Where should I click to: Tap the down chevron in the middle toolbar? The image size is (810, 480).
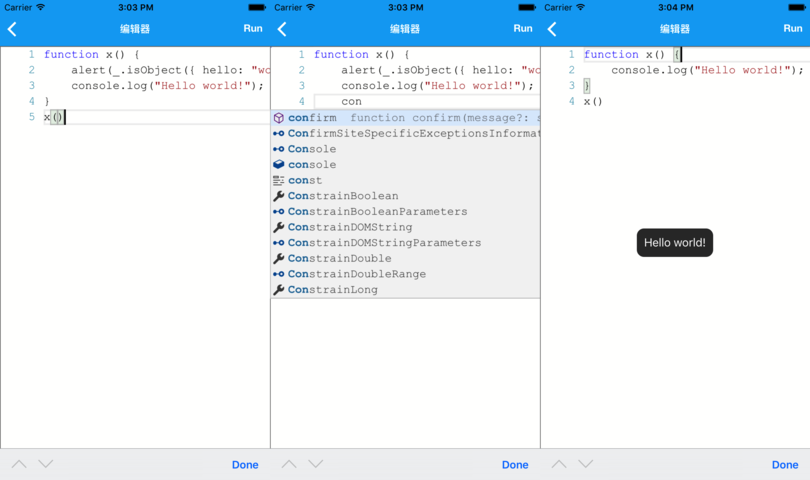[x=316, y=464]
